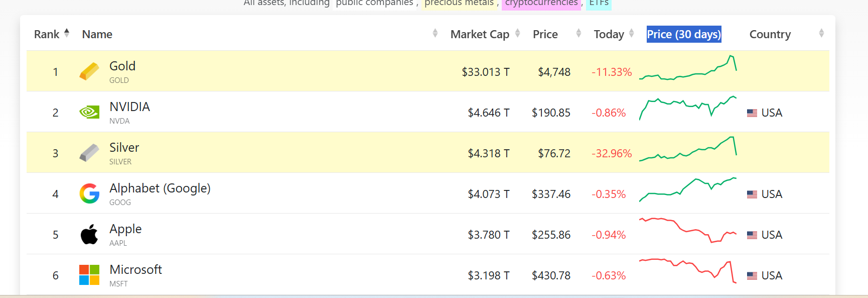Image resolution: width=868 pixels, height=298 pixels.
Task: Click the cryptocurrencies category tag
Action: point(541,3)
